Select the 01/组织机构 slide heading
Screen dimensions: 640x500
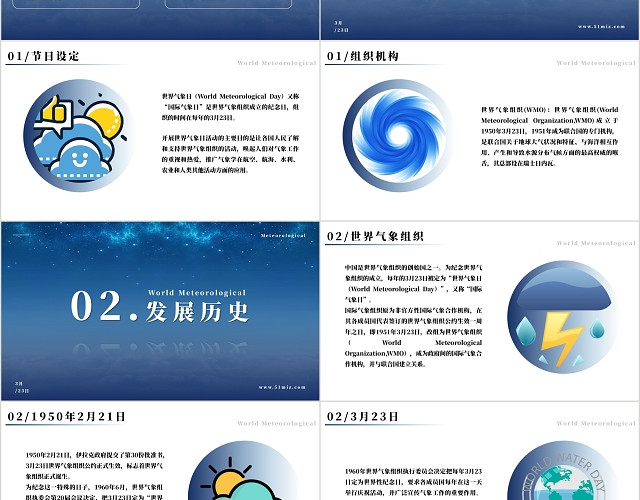[x=362, y=56]
